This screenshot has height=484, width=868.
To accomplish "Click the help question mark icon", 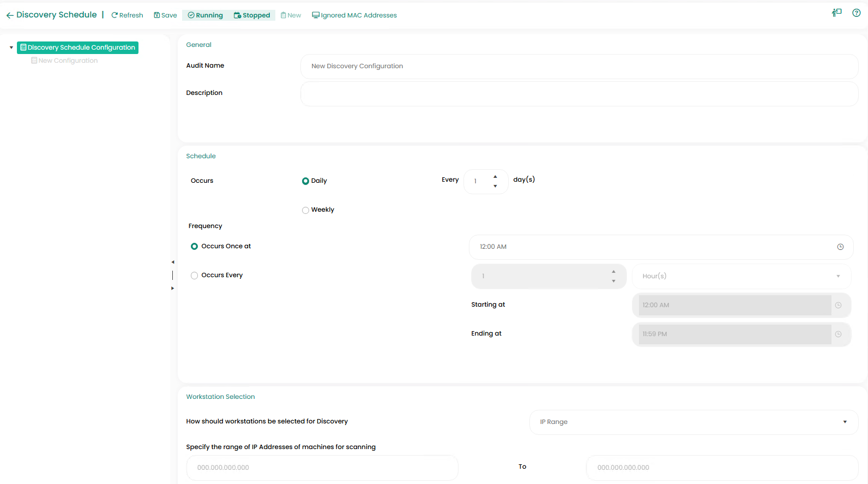I will (856, 13).
